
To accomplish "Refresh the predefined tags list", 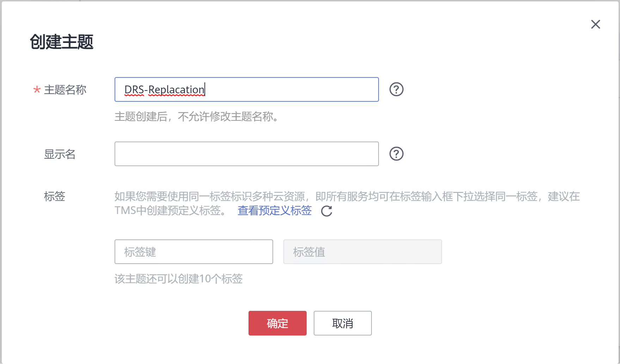I will (x=326, y=211).
